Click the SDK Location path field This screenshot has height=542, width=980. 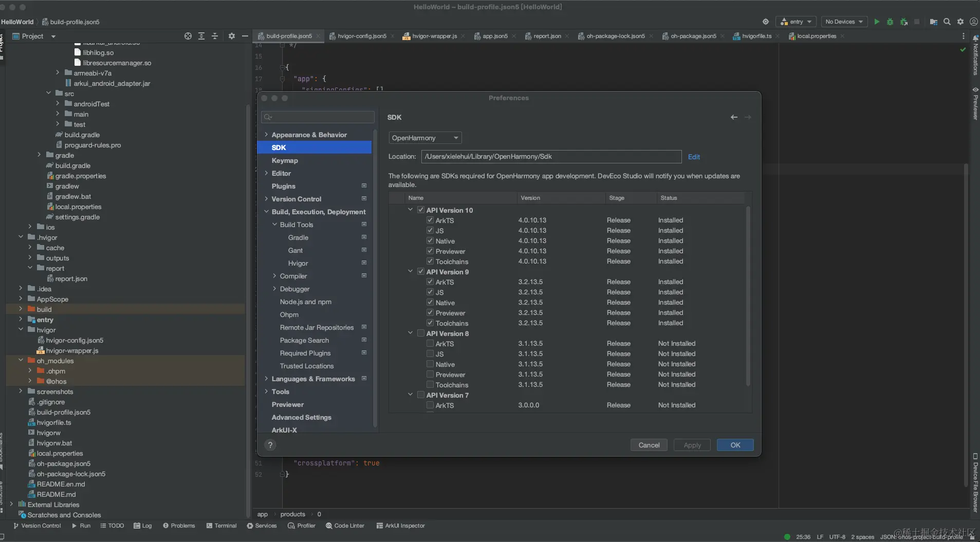[x=551, y=157]
